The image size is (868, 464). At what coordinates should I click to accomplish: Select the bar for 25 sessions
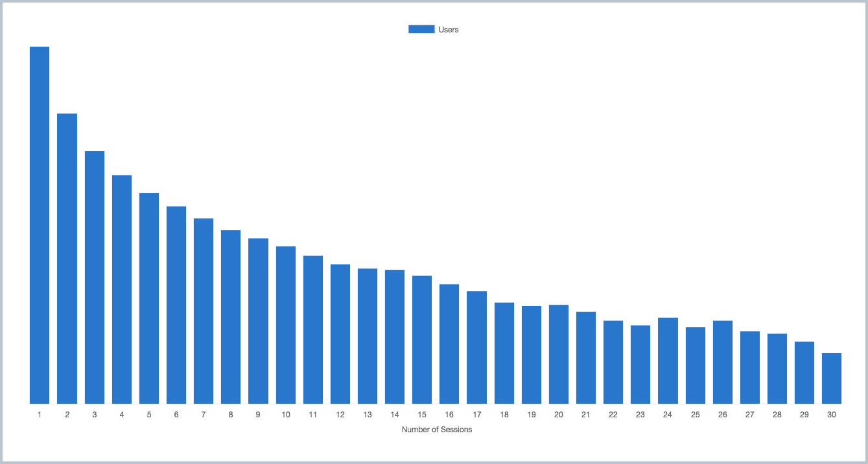coord(696,365)
